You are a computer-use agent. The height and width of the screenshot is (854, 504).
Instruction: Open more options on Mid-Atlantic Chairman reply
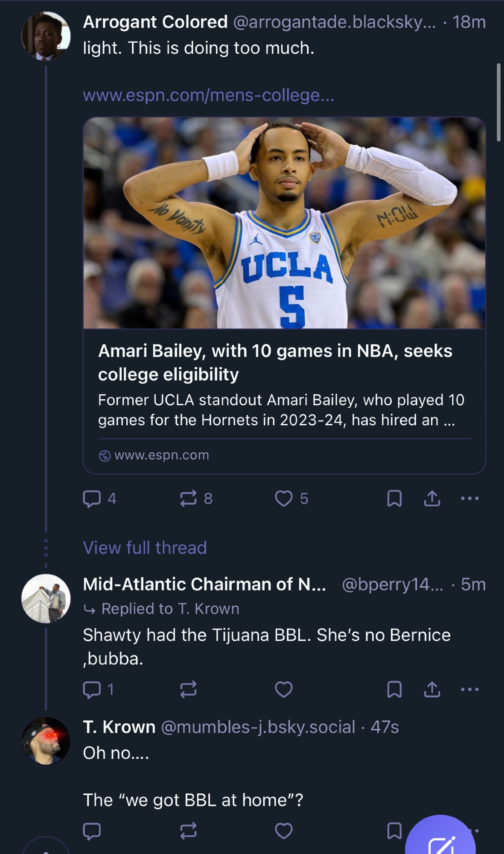(x=470, y=689)
